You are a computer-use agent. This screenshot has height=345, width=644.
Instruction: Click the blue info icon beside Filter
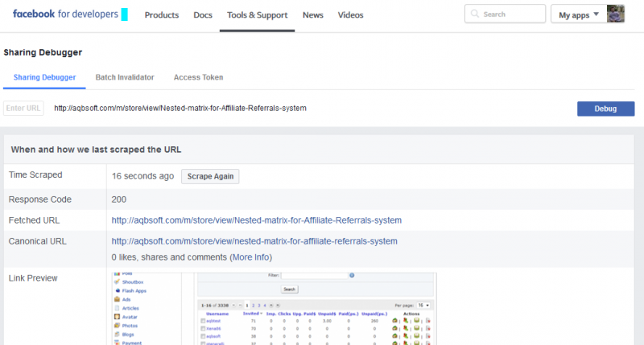point(352,275)
